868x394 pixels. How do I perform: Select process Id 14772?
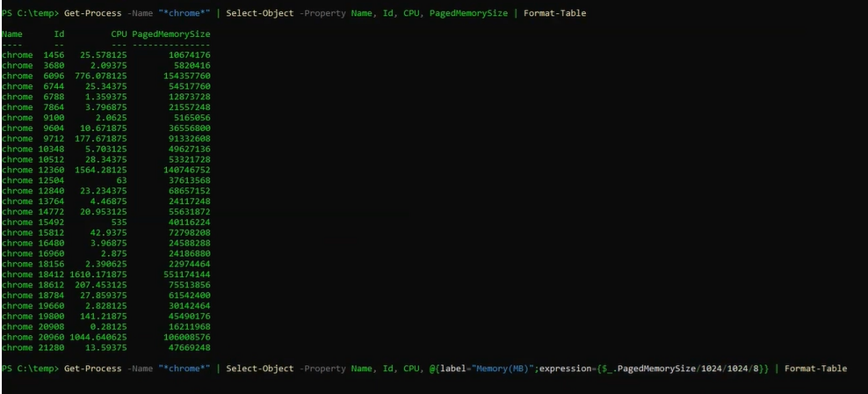tap(52, 212)
